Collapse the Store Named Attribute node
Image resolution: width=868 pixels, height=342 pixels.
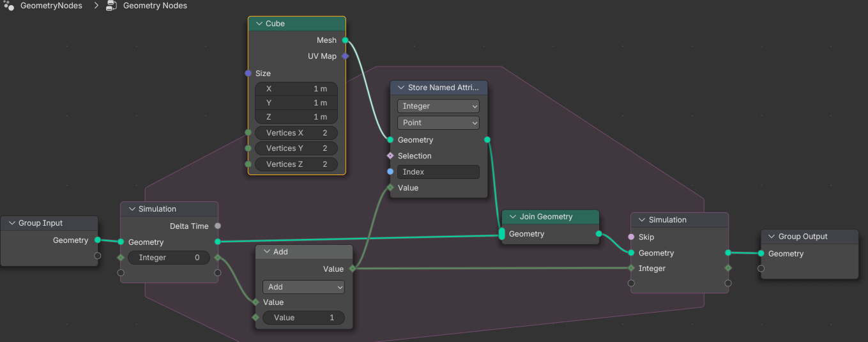coord(401,88)
